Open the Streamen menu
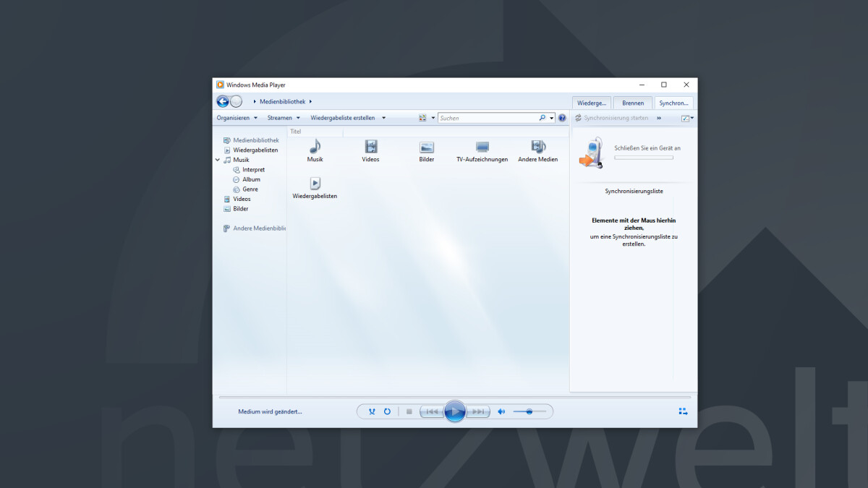The width and height of the screenshot is (868, 488). pyautogui.click(x=282, y=117)
